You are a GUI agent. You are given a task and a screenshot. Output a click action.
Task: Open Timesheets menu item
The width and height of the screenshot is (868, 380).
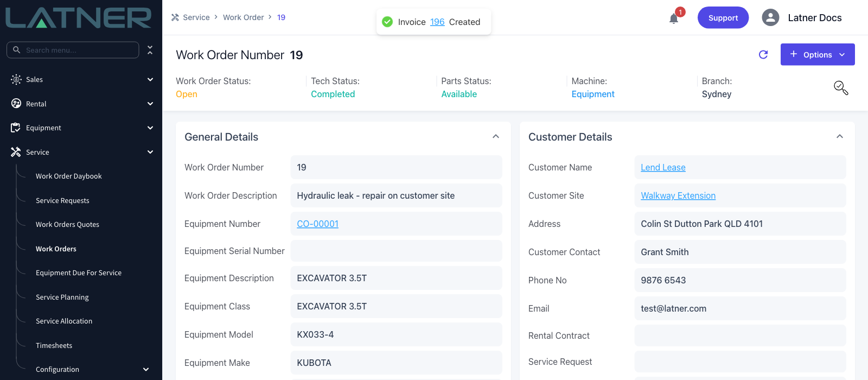click(54, 345)
